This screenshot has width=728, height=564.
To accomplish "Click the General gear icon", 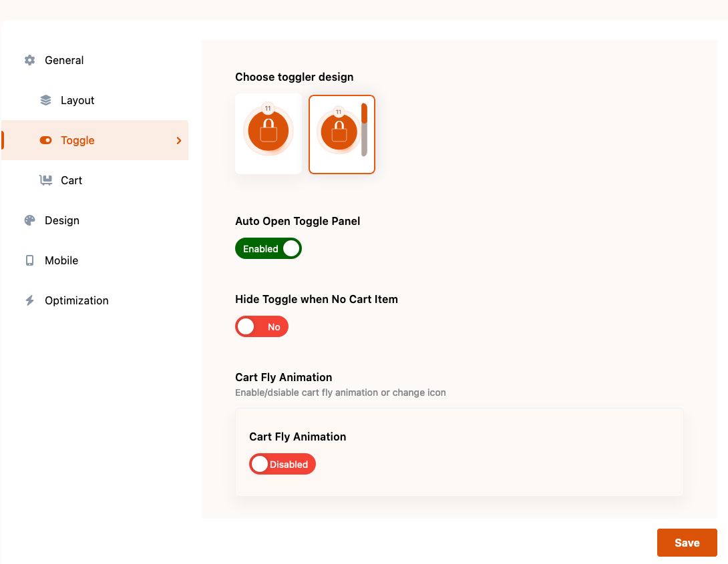I will tap(29, 60).
